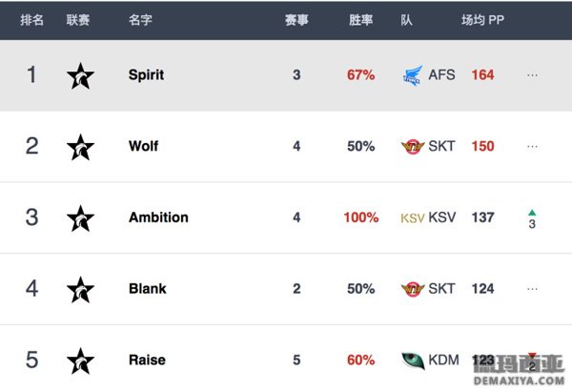Click the green up arrow for Ambition
The width and height of the screenshot is (572, 392).
[x=532, y=213]
